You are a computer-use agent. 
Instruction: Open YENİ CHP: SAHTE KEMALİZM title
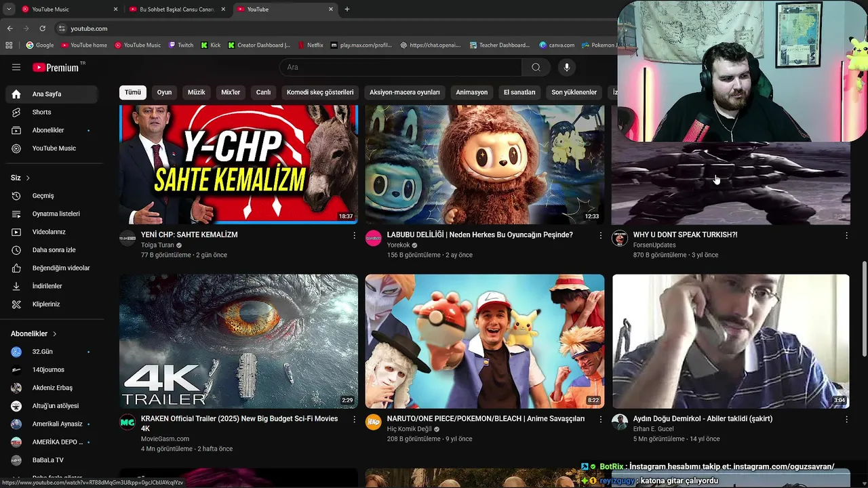point(189,235)
